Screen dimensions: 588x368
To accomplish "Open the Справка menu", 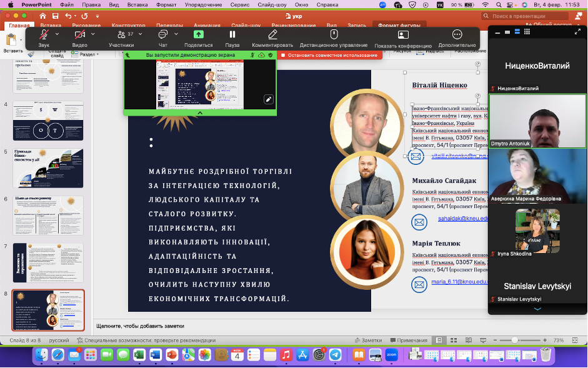I will click(327, 5).
